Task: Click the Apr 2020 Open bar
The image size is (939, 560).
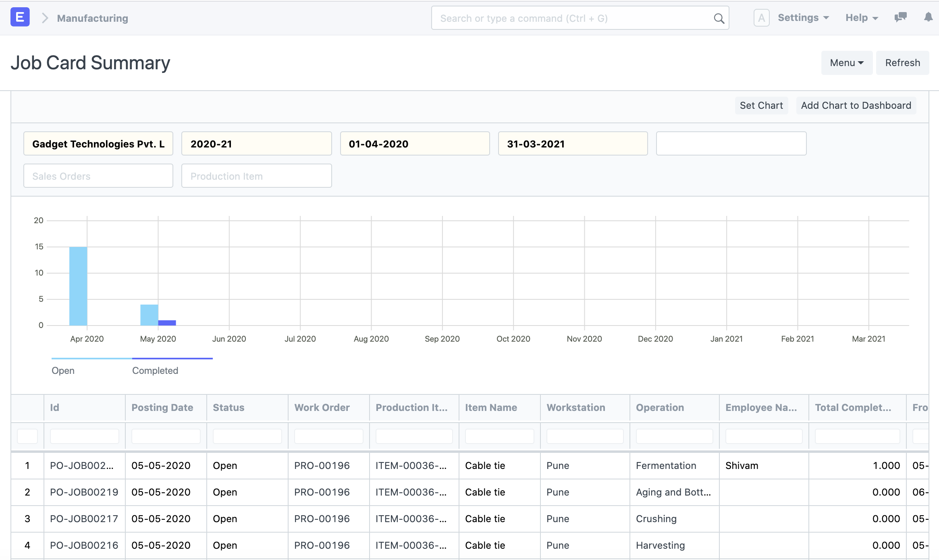Action: pos(78,286)
